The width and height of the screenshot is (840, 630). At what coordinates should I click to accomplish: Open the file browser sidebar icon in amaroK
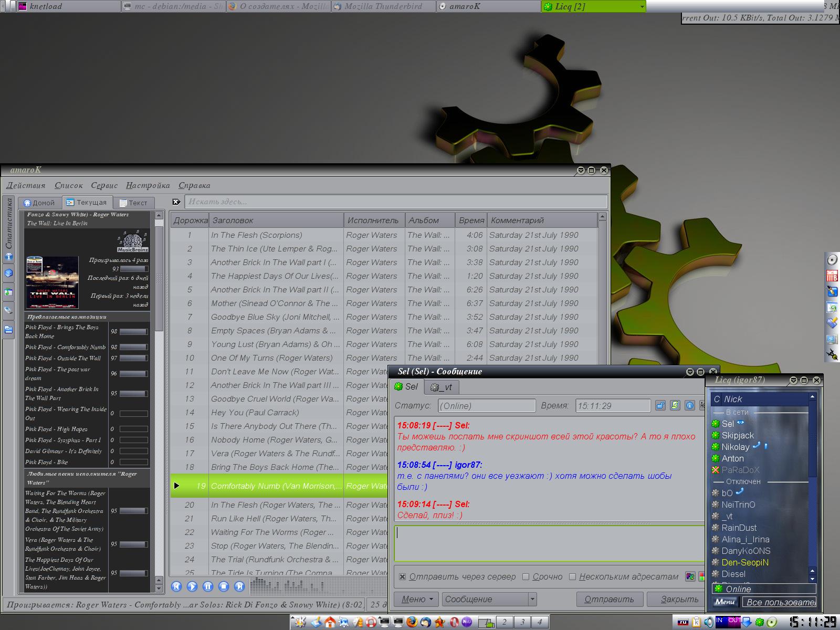(x=8, y=330)
